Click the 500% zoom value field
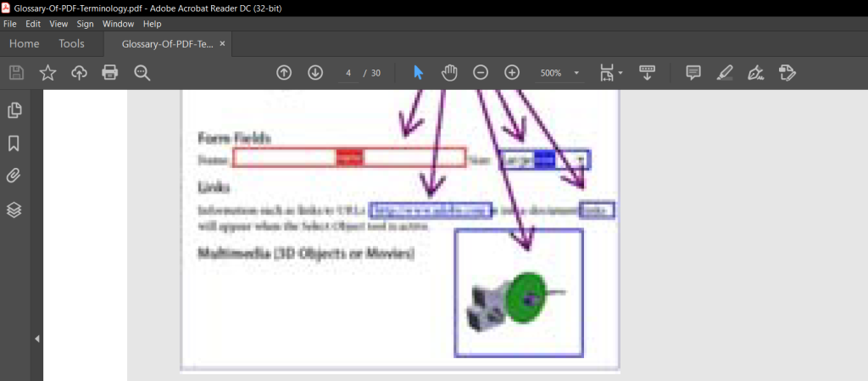 551,73
